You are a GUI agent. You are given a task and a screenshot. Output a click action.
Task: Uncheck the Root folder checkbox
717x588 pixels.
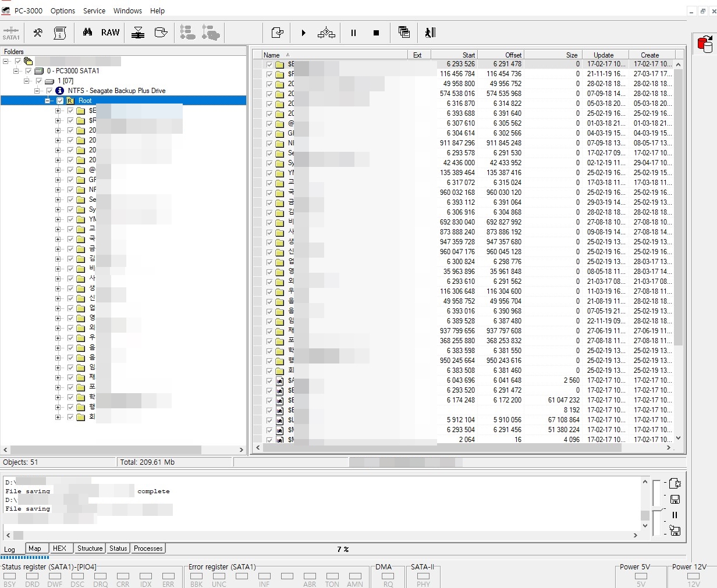tap(60, 101)
